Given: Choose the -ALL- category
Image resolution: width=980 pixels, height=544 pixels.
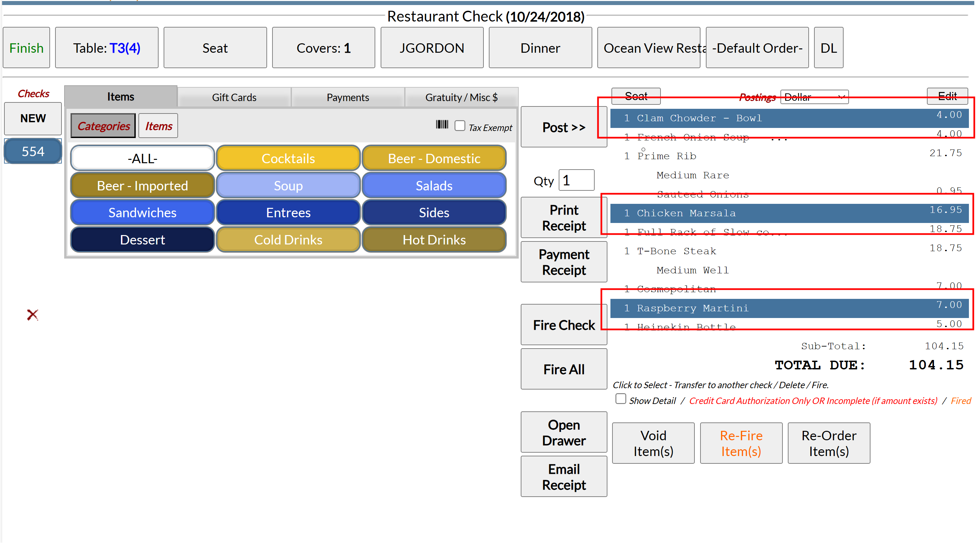Looking at the screenshot, I should tap(142, 158).
